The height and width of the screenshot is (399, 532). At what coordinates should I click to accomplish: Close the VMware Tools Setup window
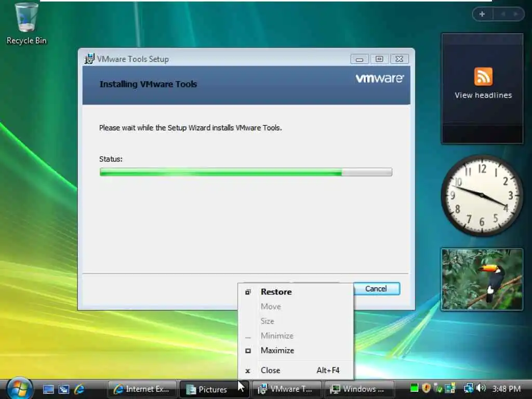point(400,59)
